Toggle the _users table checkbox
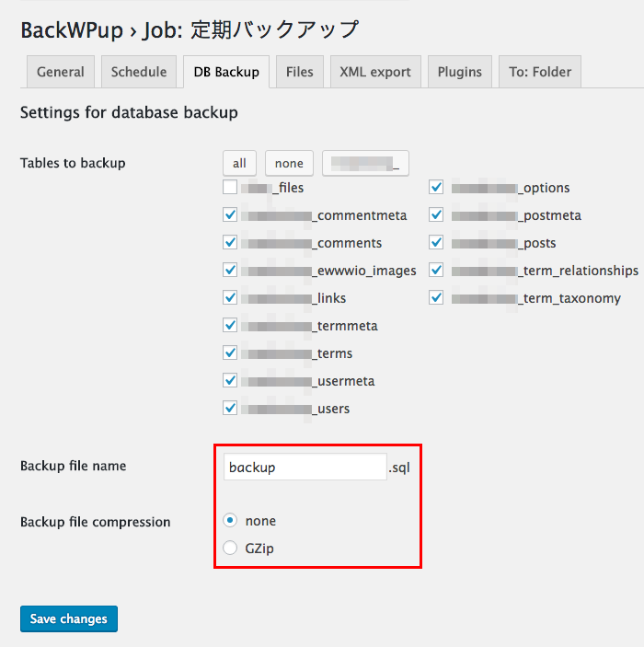 [x=230, y=408]
